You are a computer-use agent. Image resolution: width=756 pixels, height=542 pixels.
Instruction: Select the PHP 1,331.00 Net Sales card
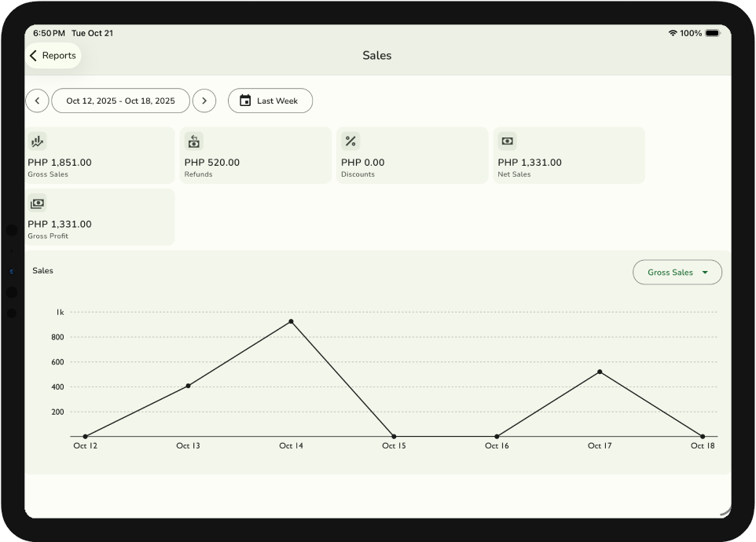click(568, 156)
